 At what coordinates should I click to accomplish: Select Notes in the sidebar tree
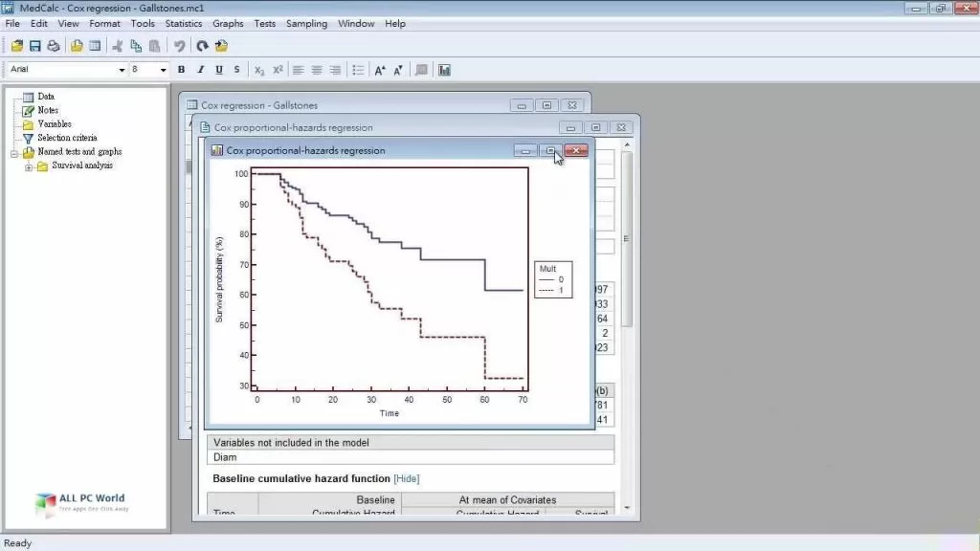[x=48, y=110]
